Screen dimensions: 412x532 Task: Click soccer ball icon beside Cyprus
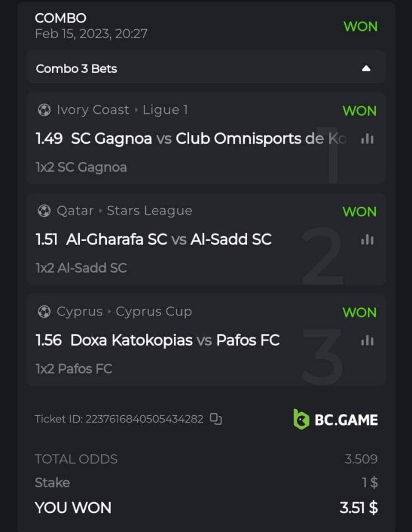tap(44, 312)
